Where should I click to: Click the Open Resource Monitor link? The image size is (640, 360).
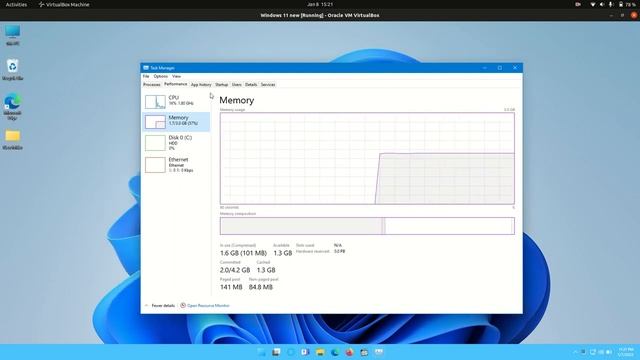point(208,305)
